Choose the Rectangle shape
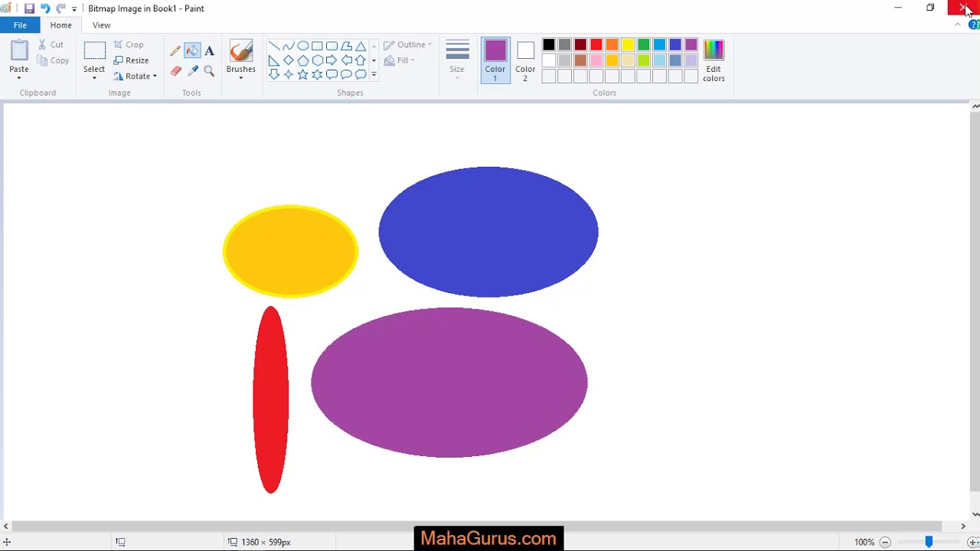The height and width of the screenshot is (551, 980). [317, 46]
